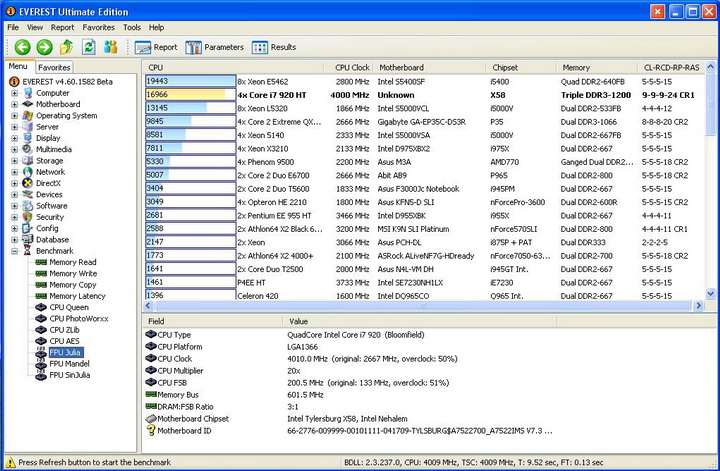This screenshot has width=720, height=471.
Task: Click the results list scroll up arrow
Action: (710, 67)
